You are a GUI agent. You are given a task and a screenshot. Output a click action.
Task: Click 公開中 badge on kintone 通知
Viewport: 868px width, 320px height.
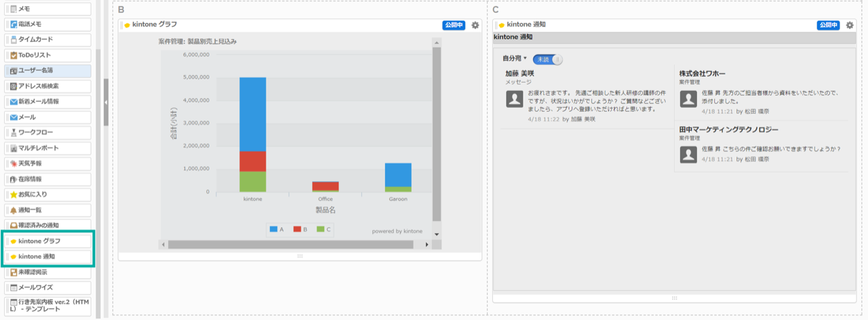tap(828, 25)
